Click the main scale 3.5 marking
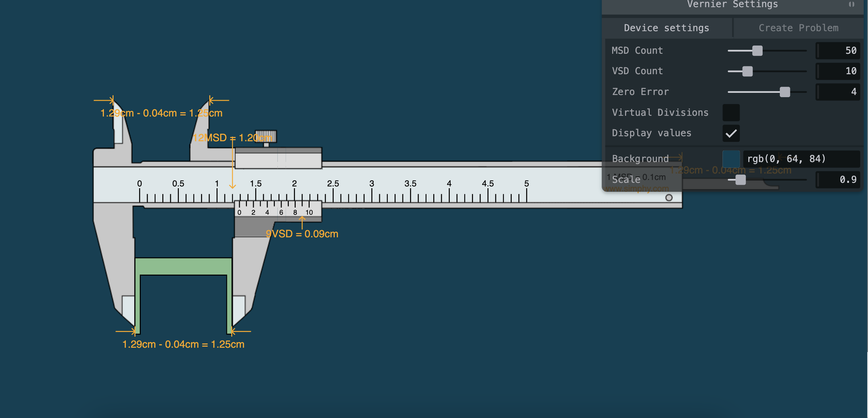The height and width of the screenshot is (418, 868). point(410,184)
